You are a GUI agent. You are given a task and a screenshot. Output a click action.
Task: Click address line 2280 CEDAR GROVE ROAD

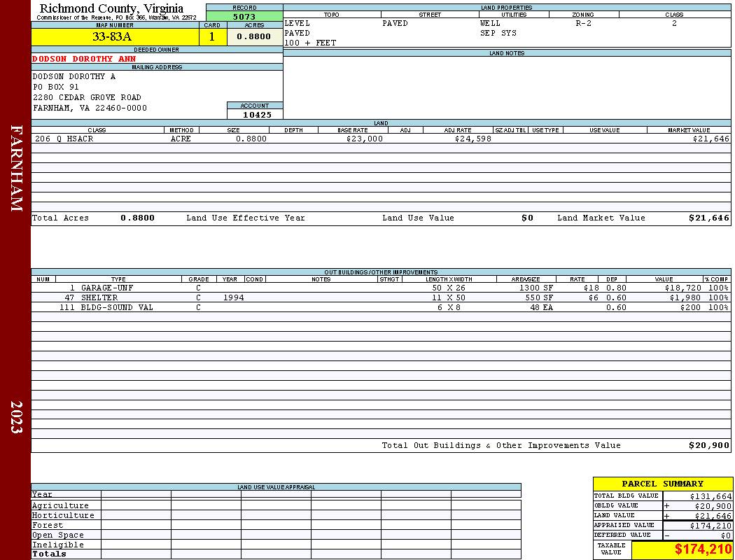tap(87, 97)
